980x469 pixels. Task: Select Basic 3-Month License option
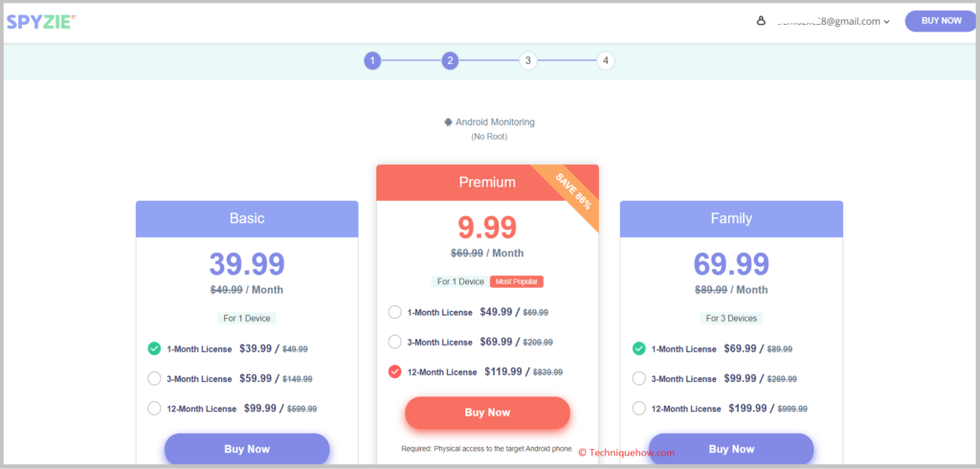pos(154,378)
